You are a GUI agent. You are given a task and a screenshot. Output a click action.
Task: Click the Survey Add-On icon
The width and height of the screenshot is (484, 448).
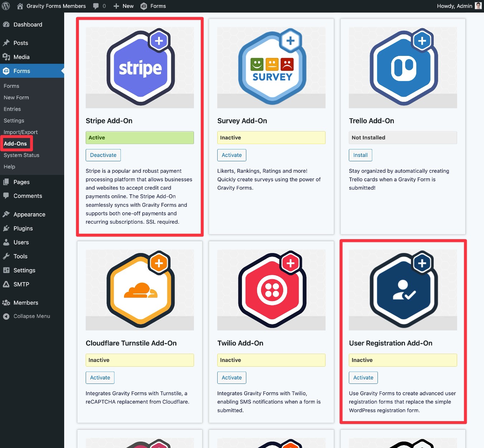(271, 66)
